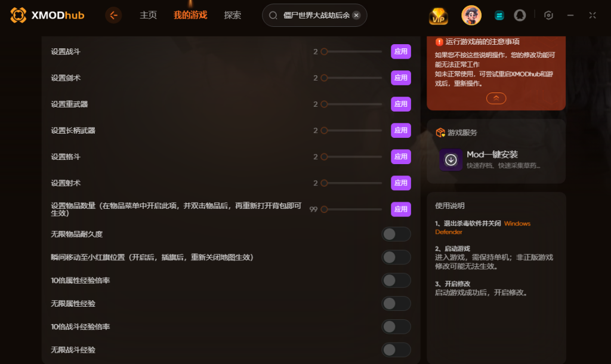Go to the 探索 tab
The width and height of the screenshot is (611, 364).
click(x=233, y=15)
